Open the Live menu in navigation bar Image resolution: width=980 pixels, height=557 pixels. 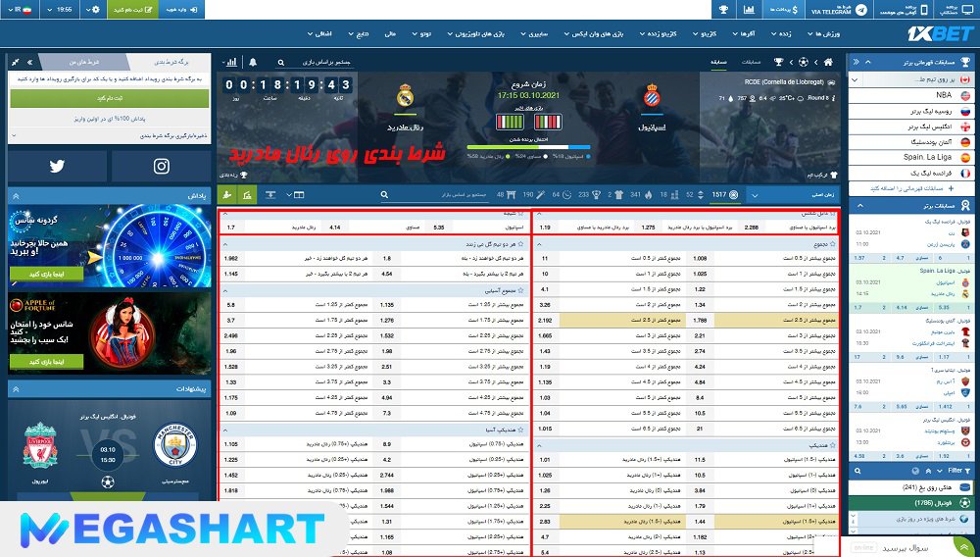781,33
